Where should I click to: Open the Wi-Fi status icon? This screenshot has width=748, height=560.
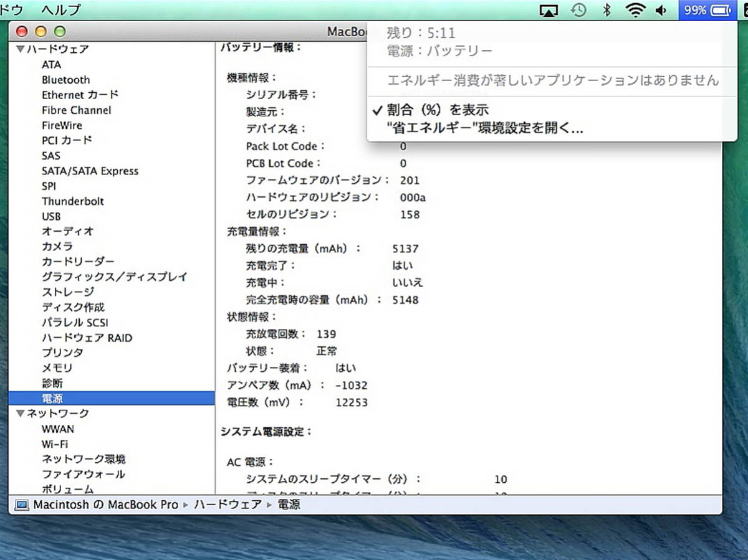pos(636,10)
